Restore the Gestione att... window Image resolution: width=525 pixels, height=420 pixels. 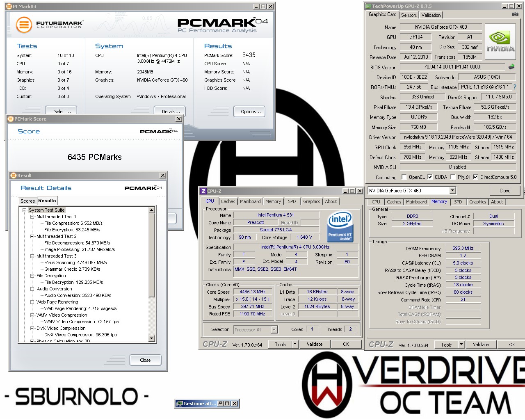pyautogui.click(x=220, y=404)
